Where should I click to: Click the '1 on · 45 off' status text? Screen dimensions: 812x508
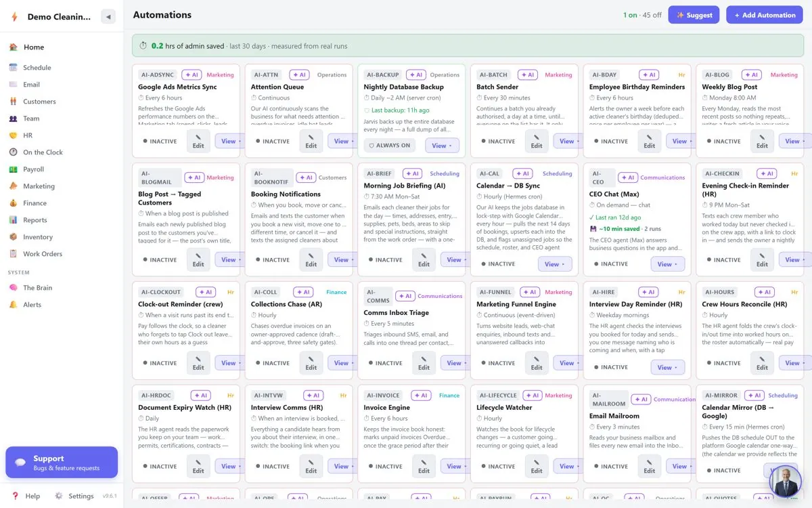click(642, 15)
